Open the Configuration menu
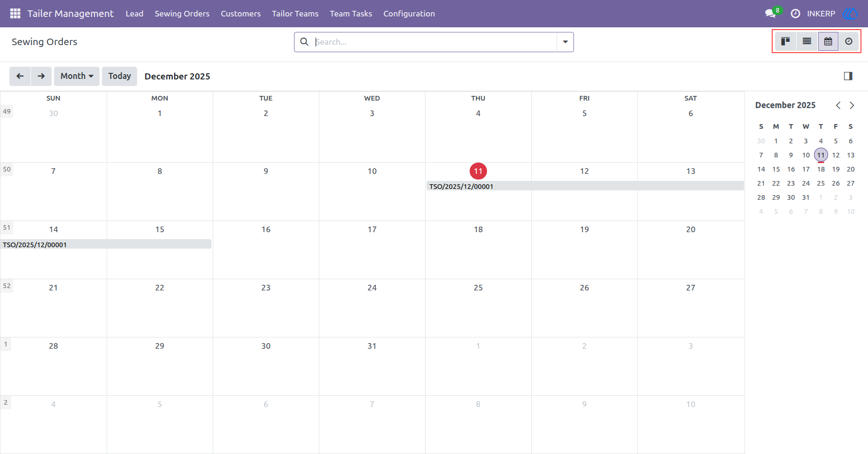Viewport: 868px width, 454px height. pos(409,14)
